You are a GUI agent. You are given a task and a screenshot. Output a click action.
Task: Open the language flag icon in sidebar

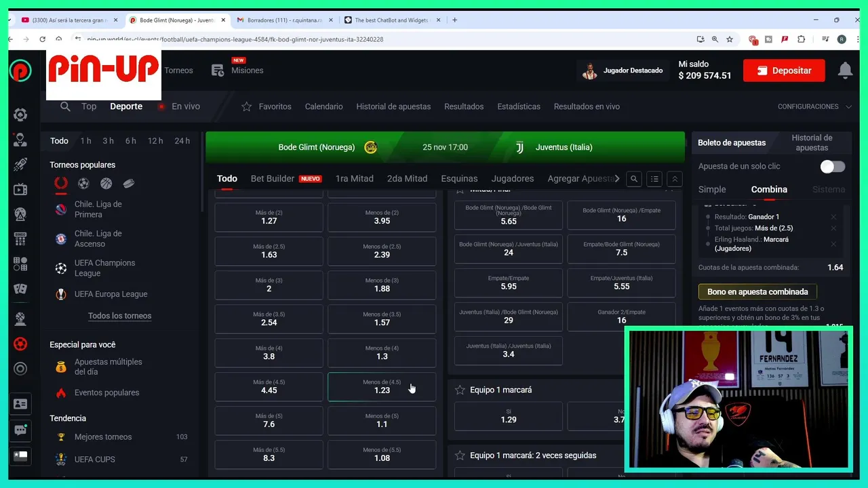click(x=20, y=455)
